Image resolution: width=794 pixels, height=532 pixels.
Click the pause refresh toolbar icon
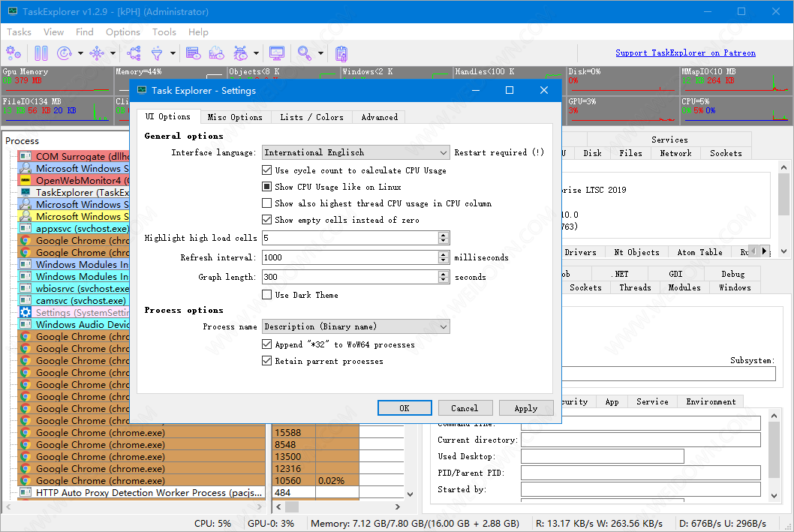pyautogui.click(x=41, y=53)
